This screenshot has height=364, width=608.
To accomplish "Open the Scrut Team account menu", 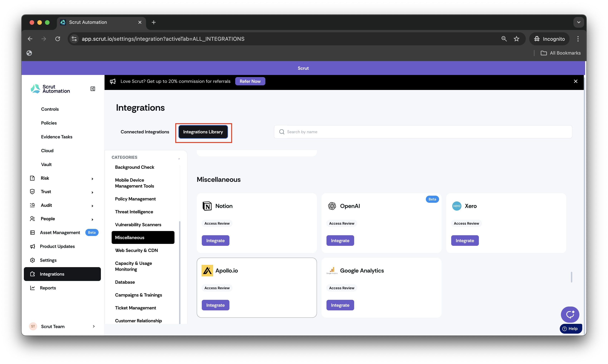I will coord(62,326).
